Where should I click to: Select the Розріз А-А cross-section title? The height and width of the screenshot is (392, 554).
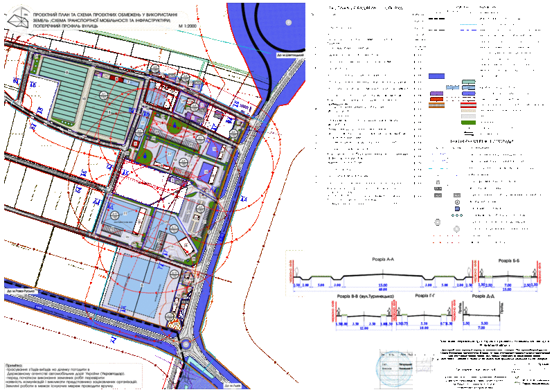(382, 260)
